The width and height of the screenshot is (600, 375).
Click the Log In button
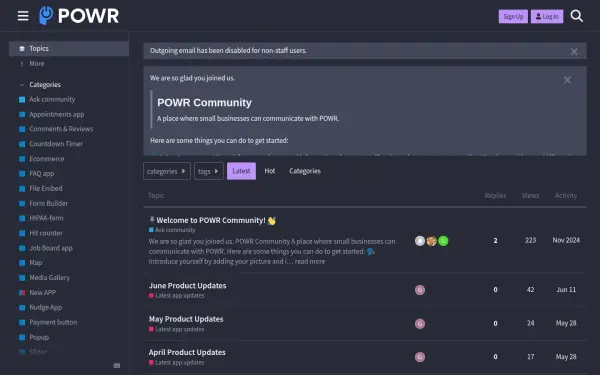547,16
